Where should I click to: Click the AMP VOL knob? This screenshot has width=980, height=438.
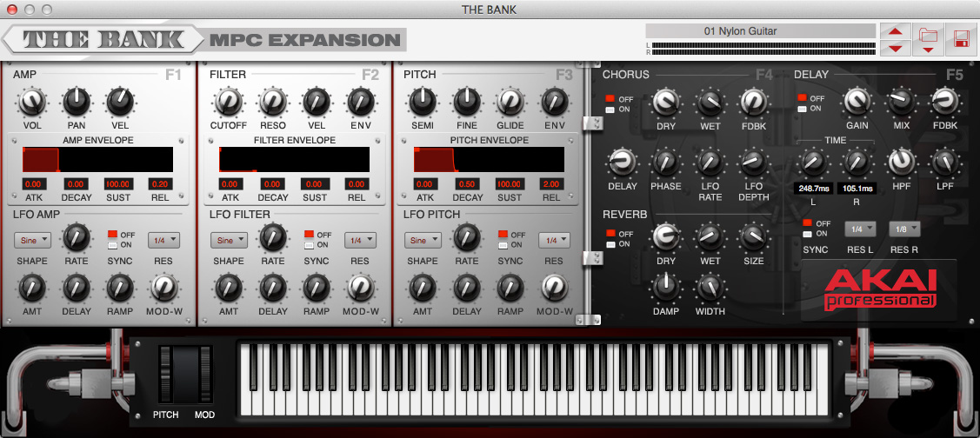click(x=32, y=102)
